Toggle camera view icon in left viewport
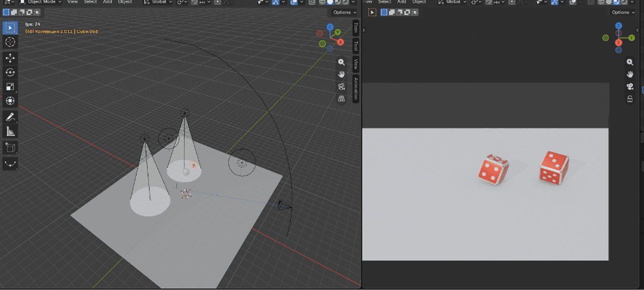 pos(341,86)
